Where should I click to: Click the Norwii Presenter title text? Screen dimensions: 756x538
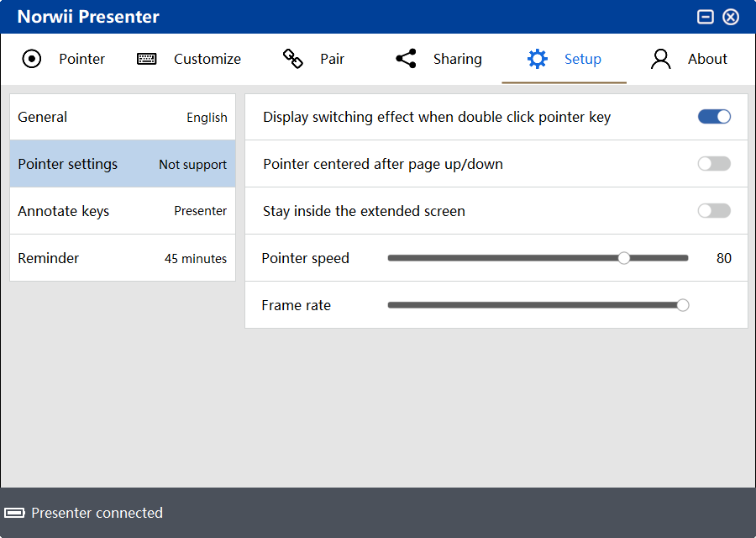[x=88, y=17]
